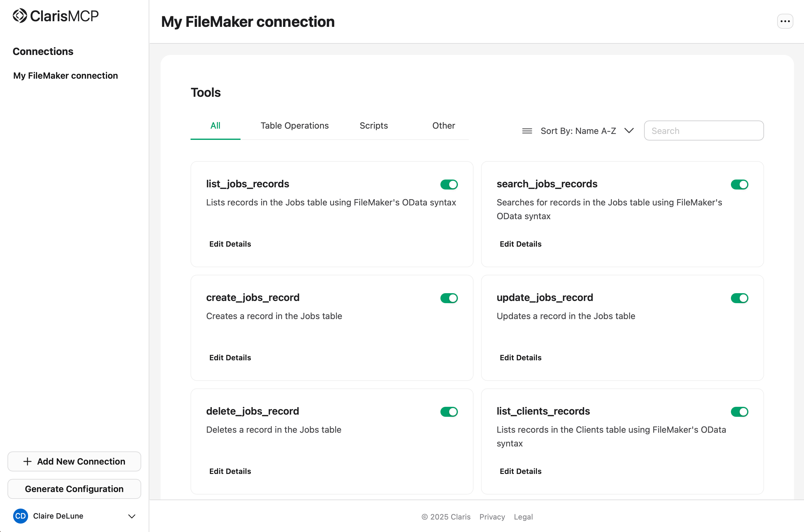Select the Other tools tab

(x=443, y=126)
